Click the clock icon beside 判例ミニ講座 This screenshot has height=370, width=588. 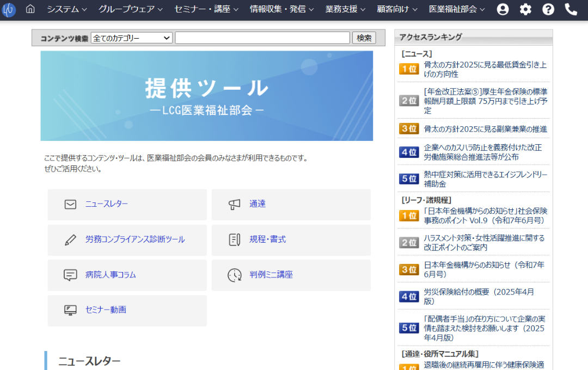[x=234, y=275]
